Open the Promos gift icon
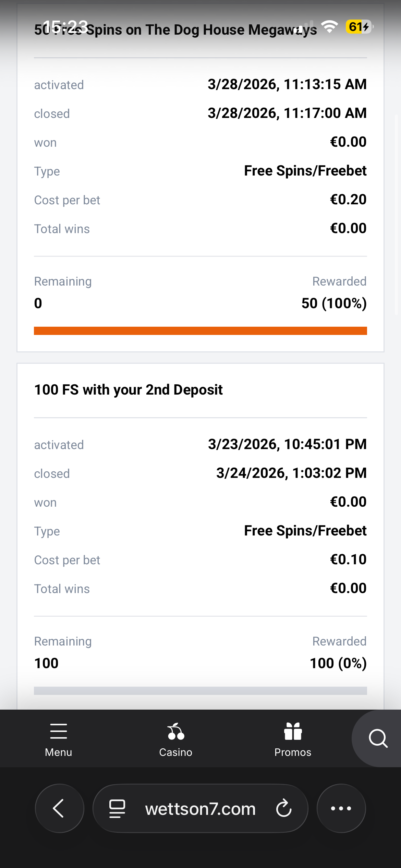 (x=293, y=732)
